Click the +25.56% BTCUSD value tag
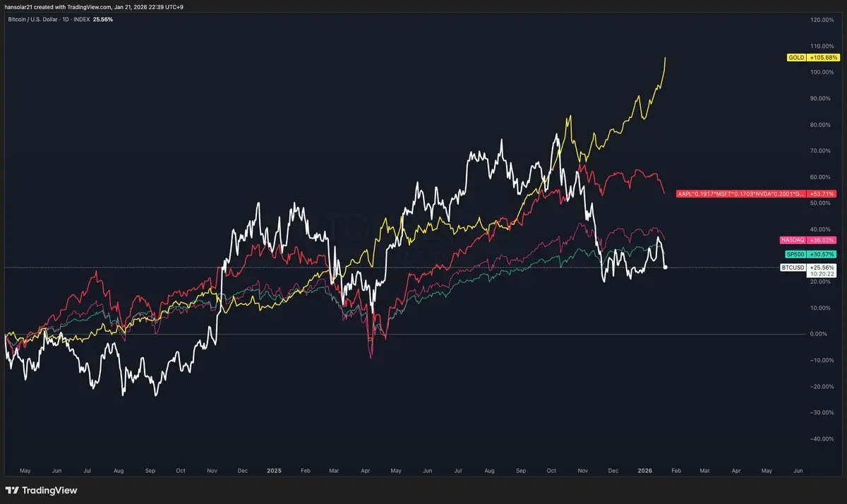This screenshot has width=847, height=504. click(821, 268)
